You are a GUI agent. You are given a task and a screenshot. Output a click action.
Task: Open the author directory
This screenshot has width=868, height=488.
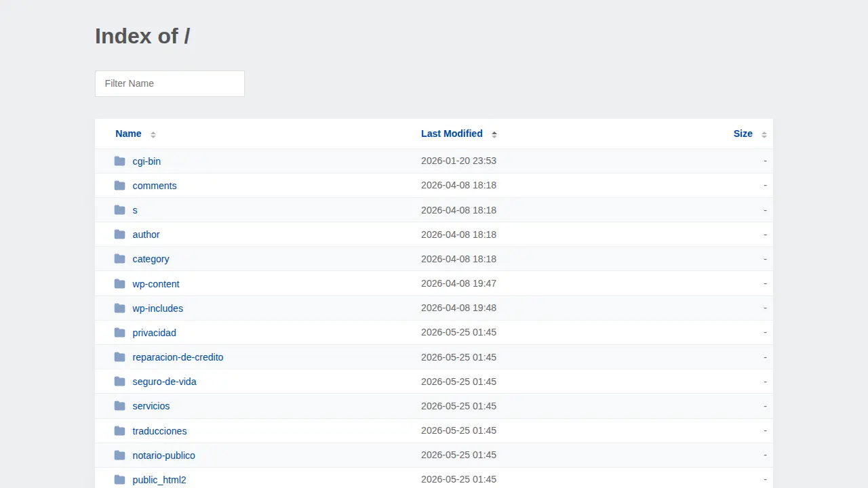(146, 235)
